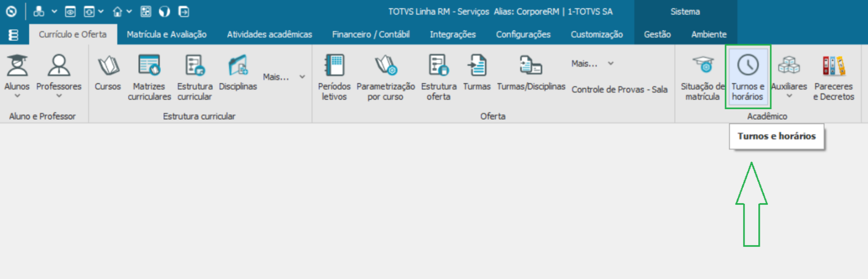Viewport: 868px width, 279px height.
Task: Click the TOTVS Linha RM title text
Action: (x=500, y=11)
